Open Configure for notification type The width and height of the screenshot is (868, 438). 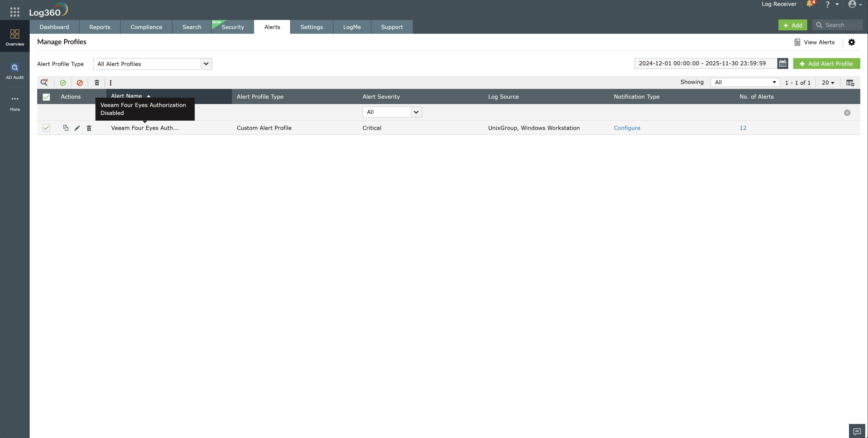[627, 128]
